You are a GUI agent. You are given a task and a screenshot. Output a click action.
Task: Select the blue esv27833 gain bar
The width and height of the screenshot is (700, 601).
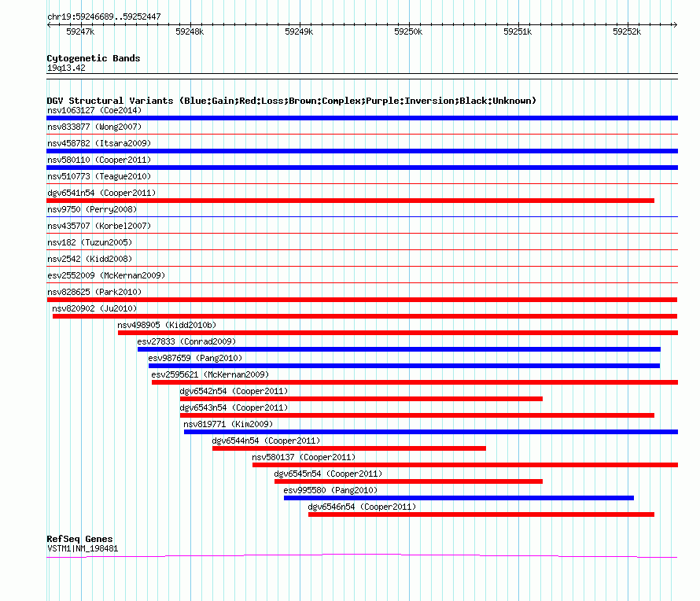(399, 349)
